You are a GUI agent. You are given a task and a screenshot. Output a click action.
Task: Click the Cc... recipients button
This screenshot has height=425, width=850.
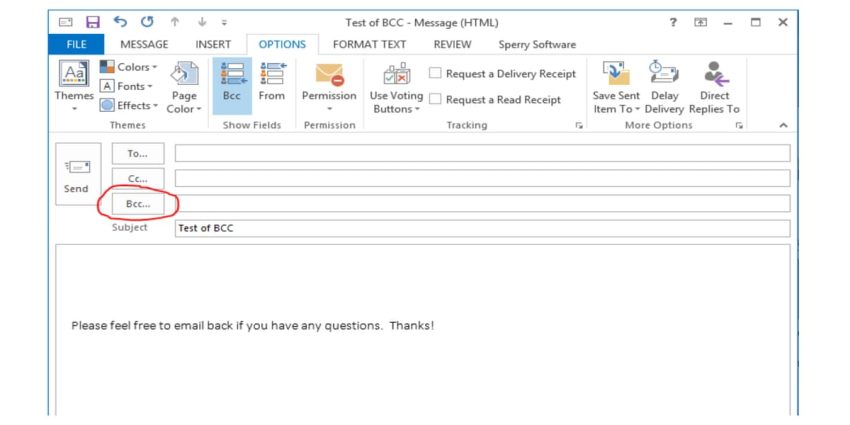point(138,178)
